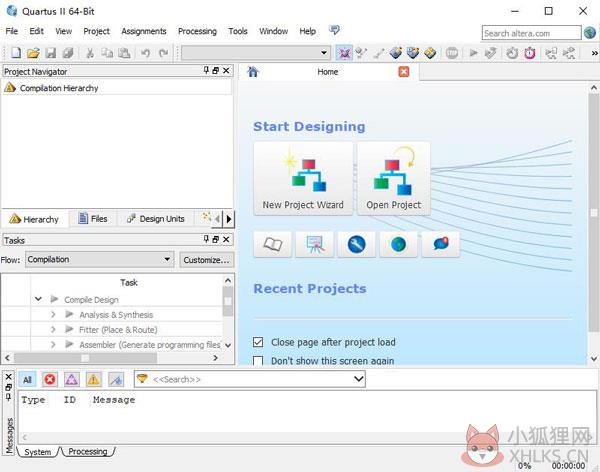Click the New Project Wizard button
The width and height of the screenshot is (600, 472).
pyautogui.click(x=303, y=179)
